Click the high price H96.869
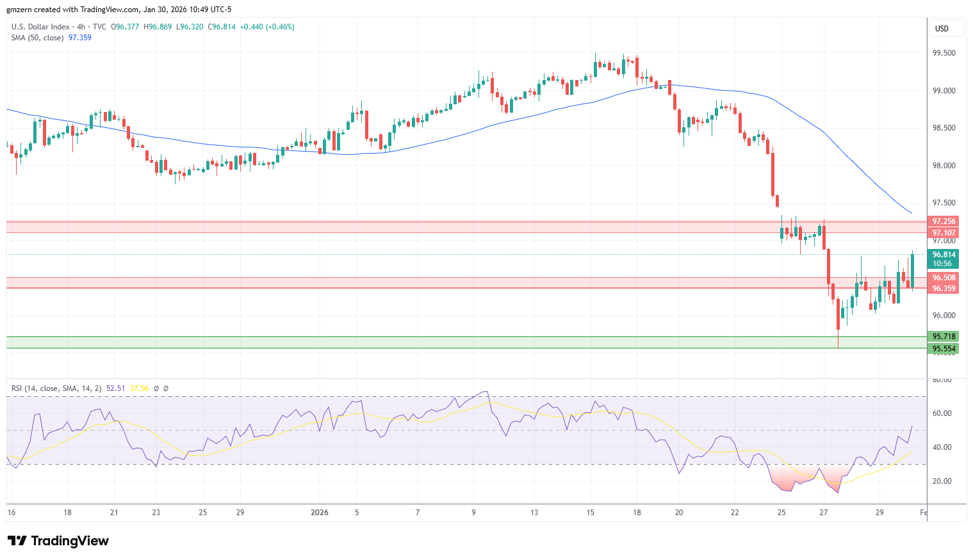This screenshot has height=560, width=973. (x=158, y=27)
